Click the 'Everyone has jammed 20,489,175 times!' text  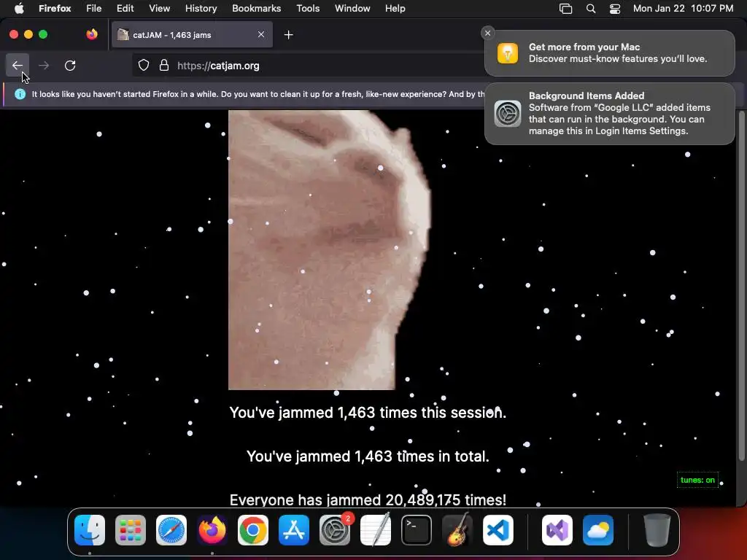click(368, 499)
